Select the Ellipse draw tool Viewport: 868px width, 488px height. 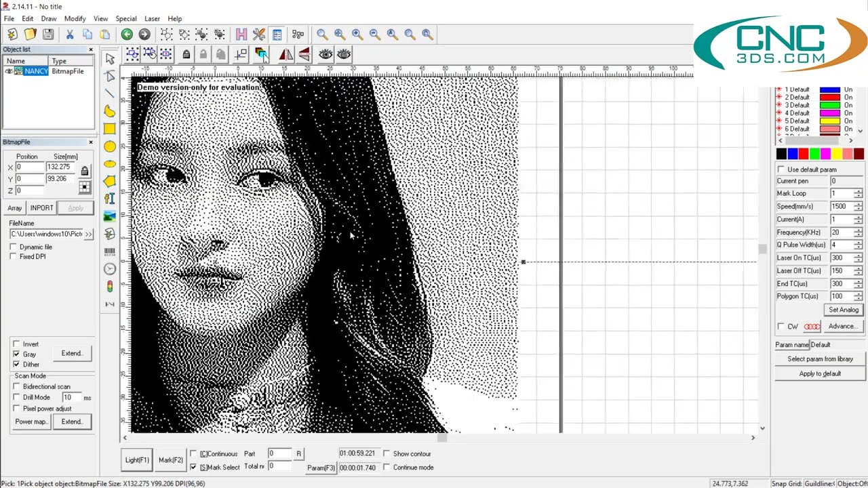pos(110,164)
